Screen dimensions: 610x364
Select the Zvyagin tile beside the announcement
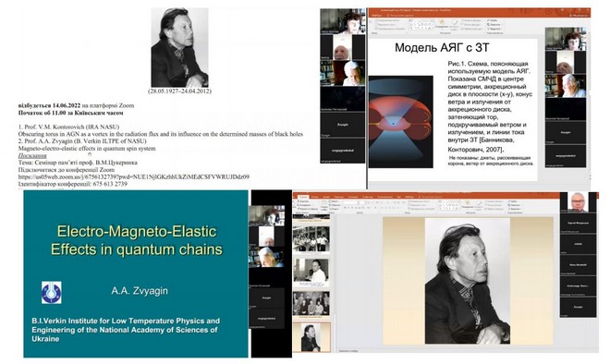(342, 125)
